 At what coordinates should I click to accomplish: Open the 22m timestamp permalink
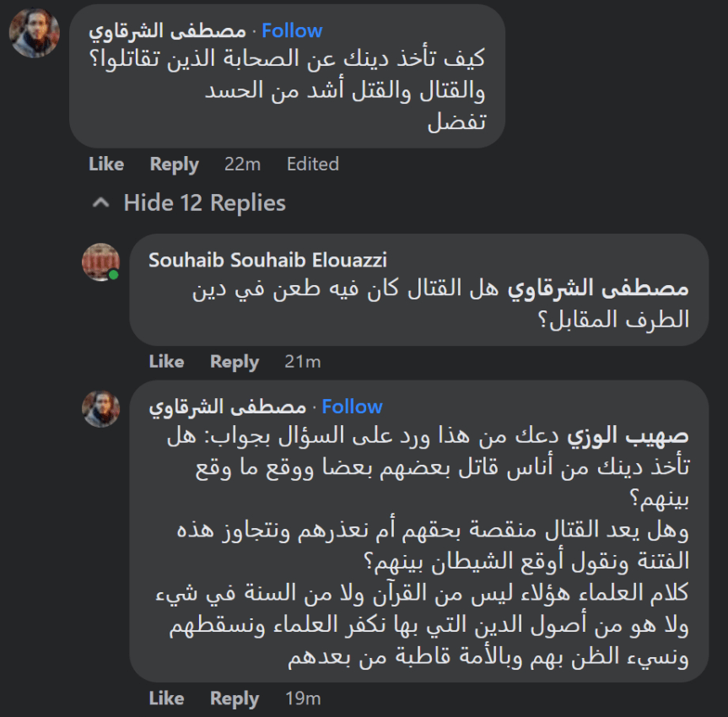tap(242, 164)
